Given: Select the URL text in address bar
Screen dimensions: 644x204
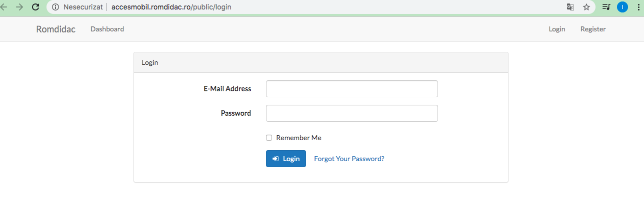Looking at the screenshot, I should coord(171,7).
